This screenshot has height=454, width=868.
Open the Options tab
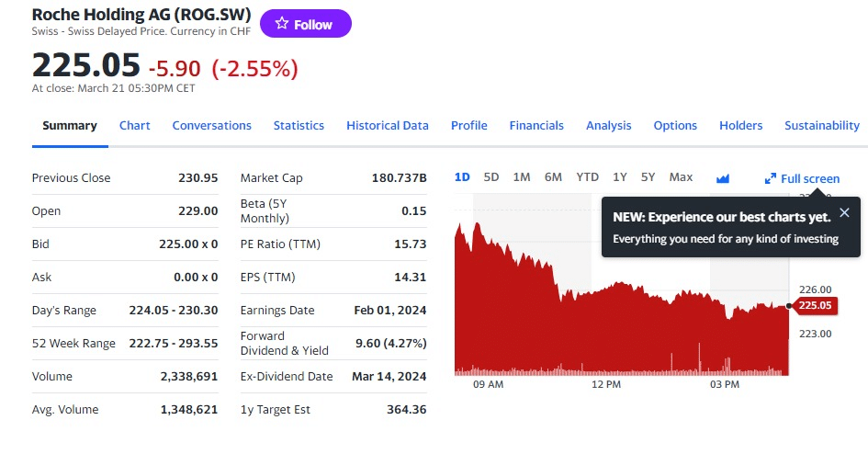point(675,126)
